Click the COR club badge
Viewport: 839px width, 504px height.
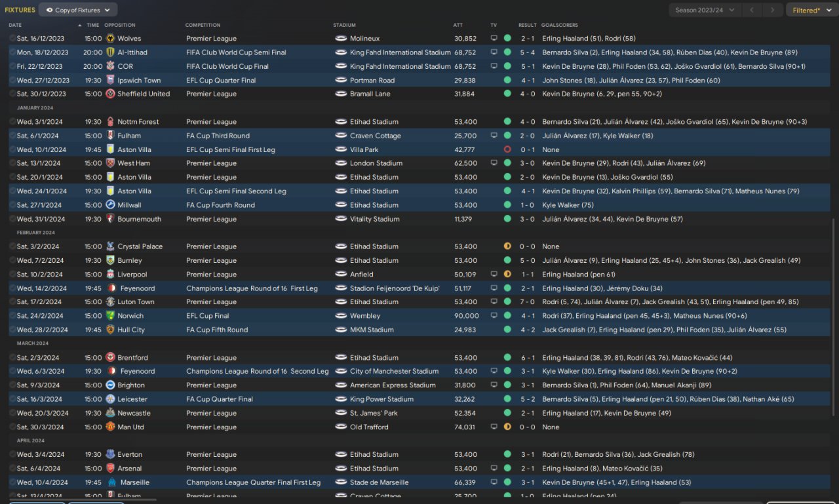click(x=110, y=66)
